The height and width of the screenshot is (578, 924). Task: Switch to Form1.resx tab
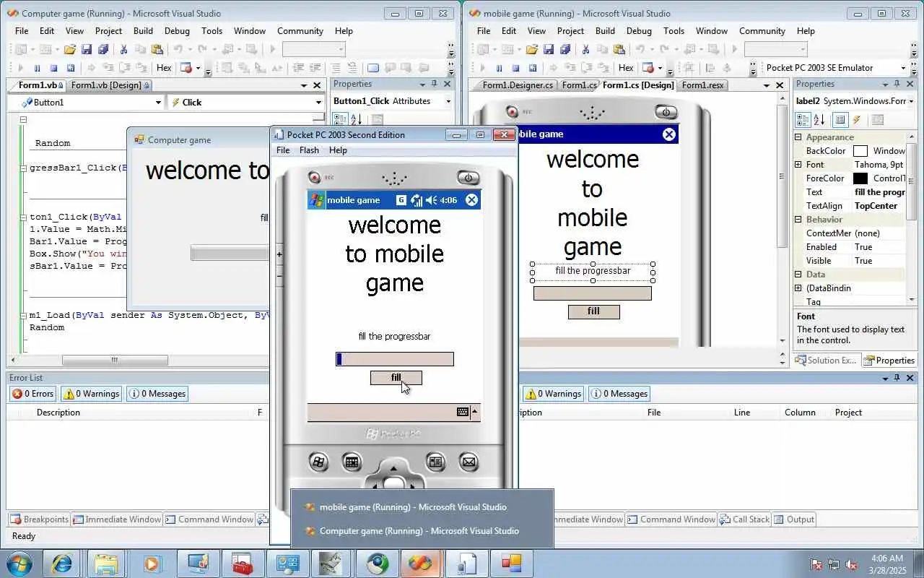pyautogui.click(x=703, y=85)
